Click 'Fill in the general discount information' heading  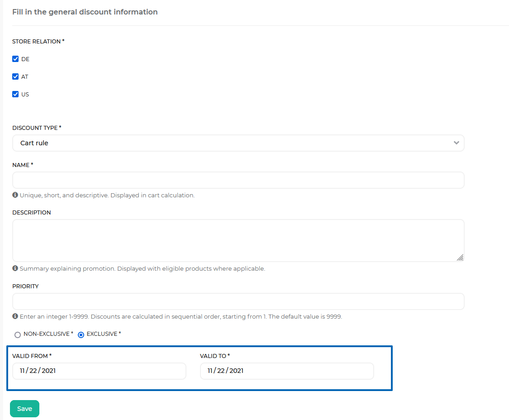85,12
